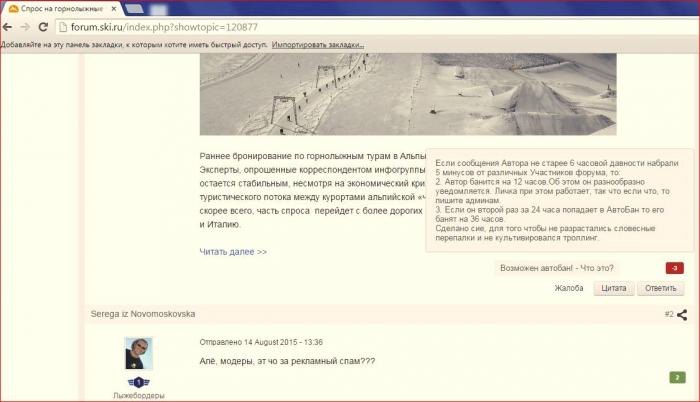The image size is (700, 402).
Task: Reload the forum page
Action: click(43, 27)
